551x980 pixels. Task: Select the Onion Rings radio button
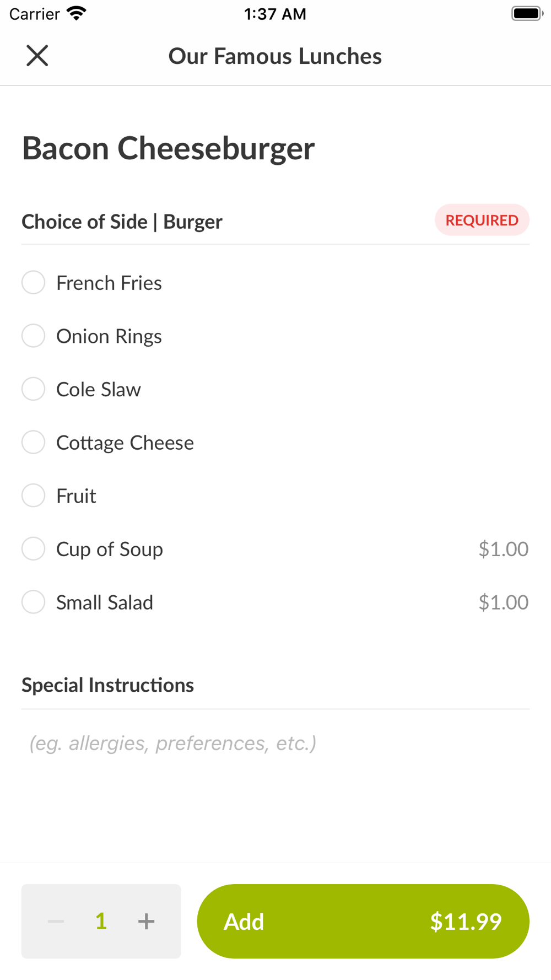(x=33, y=336)
